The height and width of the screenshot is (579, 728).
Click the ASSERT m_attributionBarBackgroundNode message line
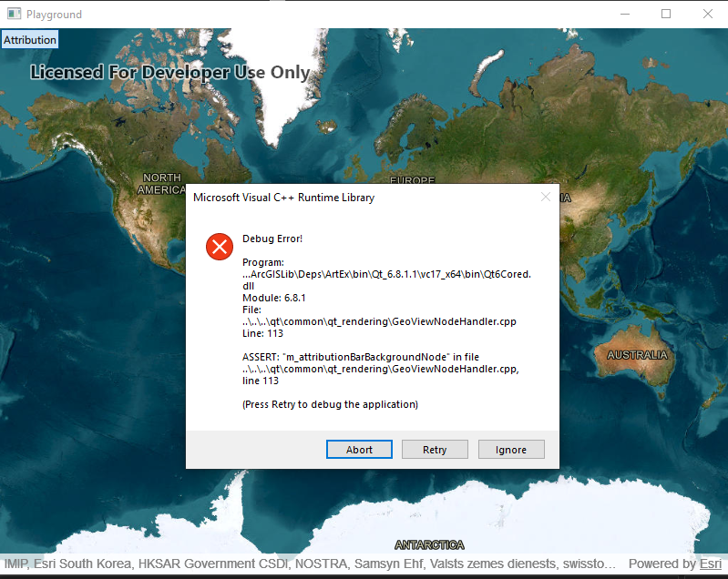coord(360,357)
